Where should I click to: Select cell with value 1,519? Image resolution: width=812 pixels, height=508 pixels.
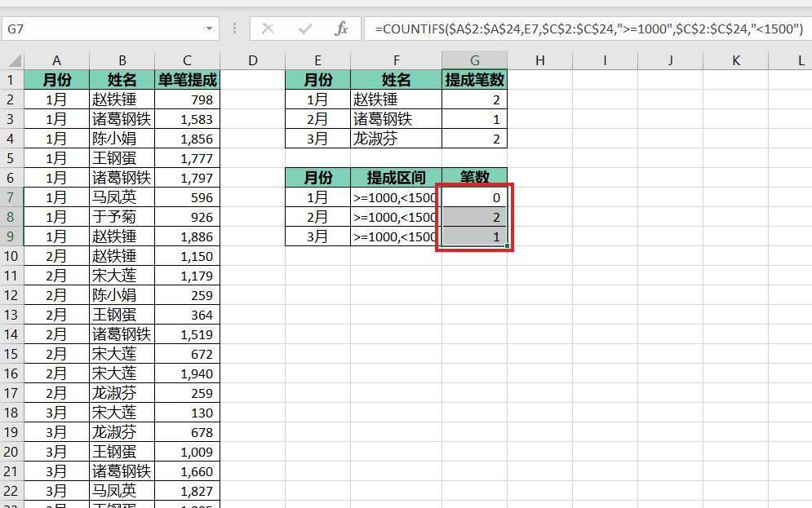[x=188, y=334]
